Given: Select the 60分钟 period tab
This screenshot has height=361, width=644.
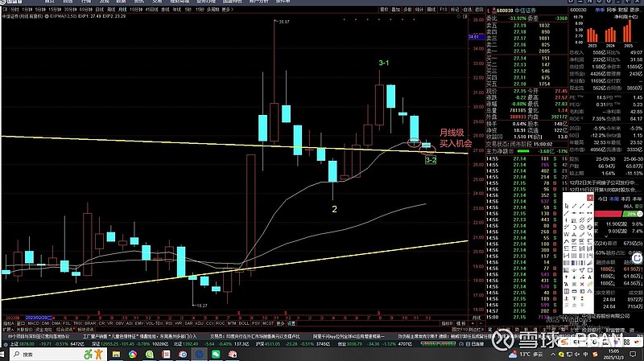Looking at the screenshot, I should click(x=86, y=10).
